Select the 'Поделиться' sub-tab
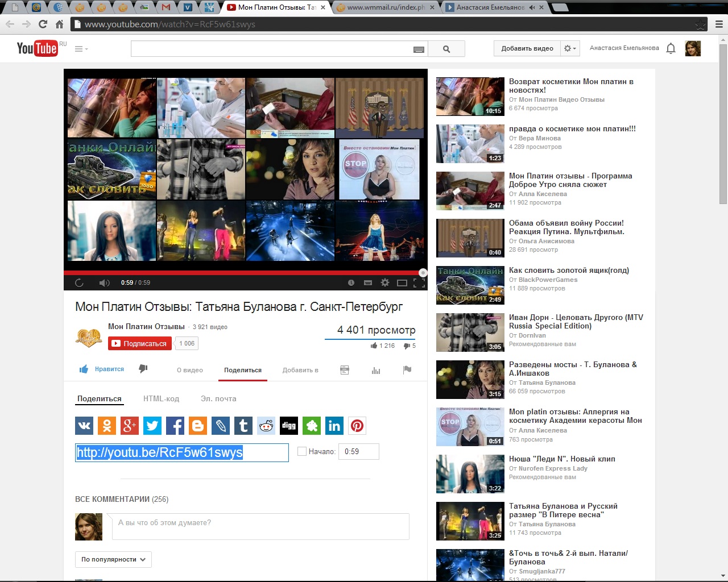Image resolution: width=728 pixels, height=582 pixels. (x=100, y=398)
